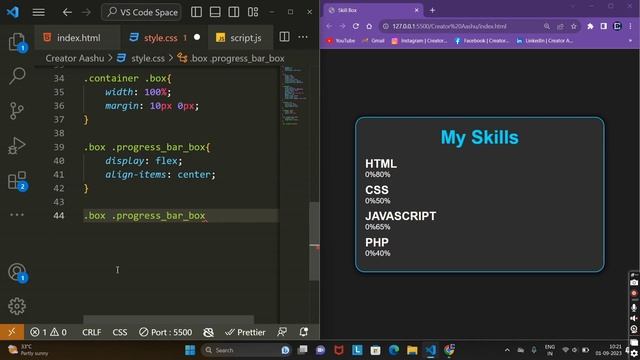Open notifications bell in status bar

tap(304, 332)
